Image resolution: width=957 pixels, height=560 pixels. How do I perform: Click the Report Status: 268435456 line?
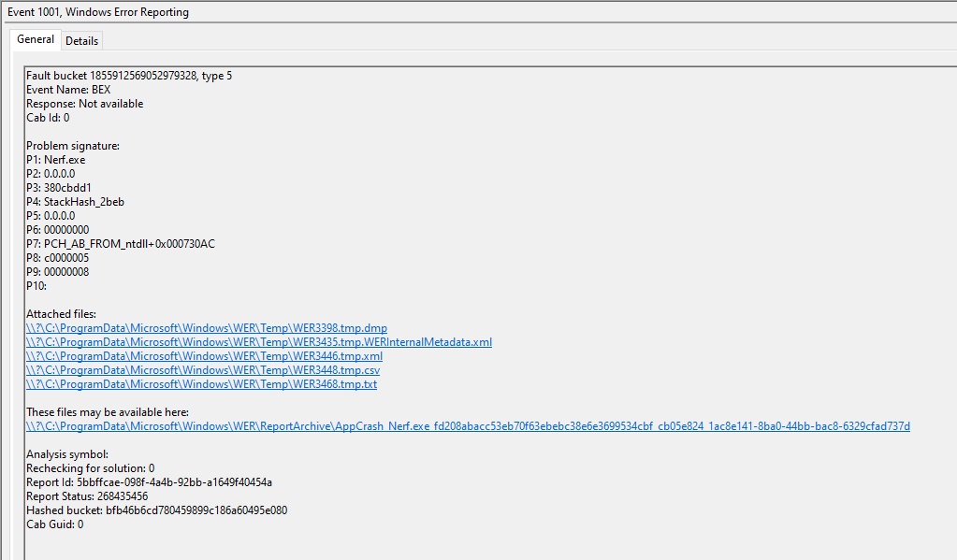[x=87, y=496]
